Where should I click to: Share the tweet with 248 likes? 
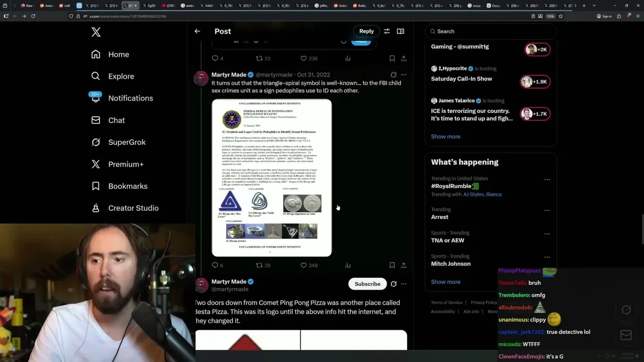pos(404,265)
